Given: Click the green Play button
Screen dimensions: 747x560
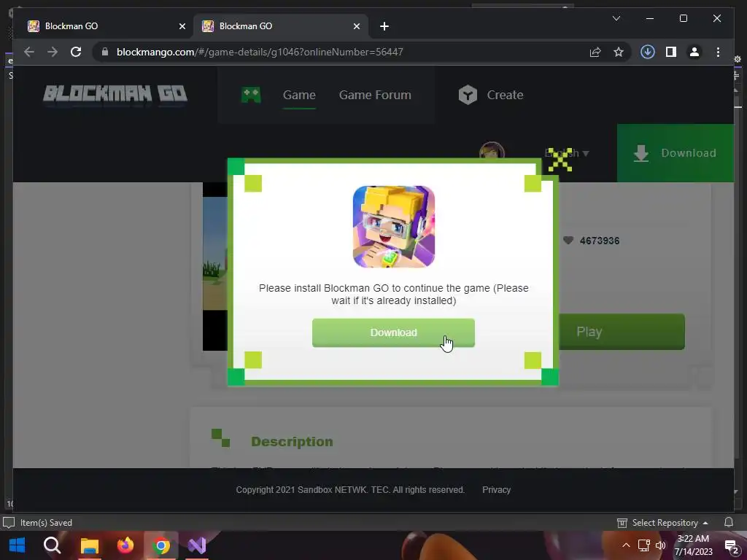Looking at the screenshot, I should click(x=622, y=332).
